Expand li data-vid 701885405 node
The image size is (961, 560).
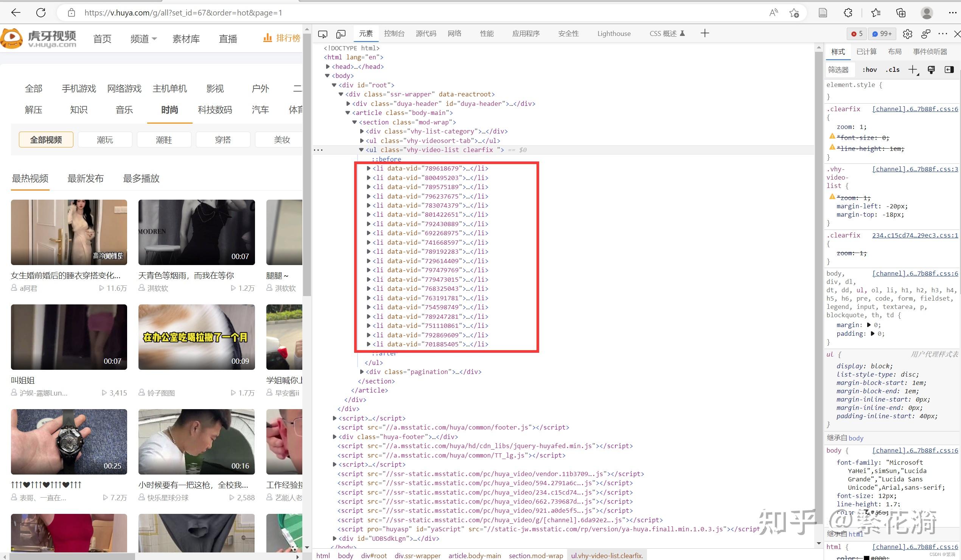[369, 344]
